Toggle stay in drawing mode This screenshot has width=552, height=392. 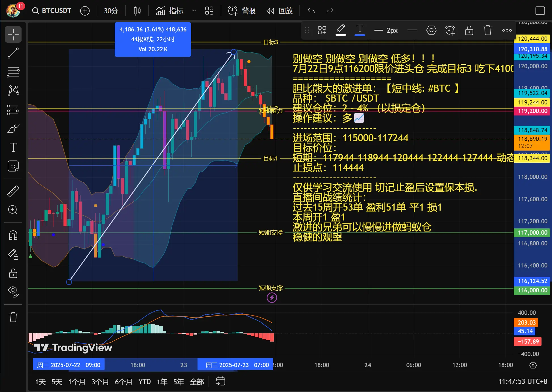click(13, 254)
